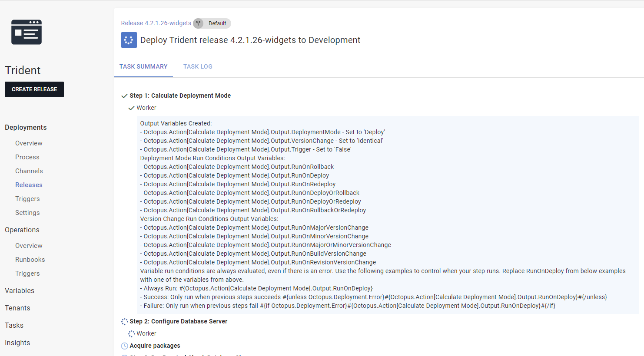The width and height of the screenshot is (644, 356).
Task: Click the Output.RunOnRollback log line
Action: tap(237, 167)
